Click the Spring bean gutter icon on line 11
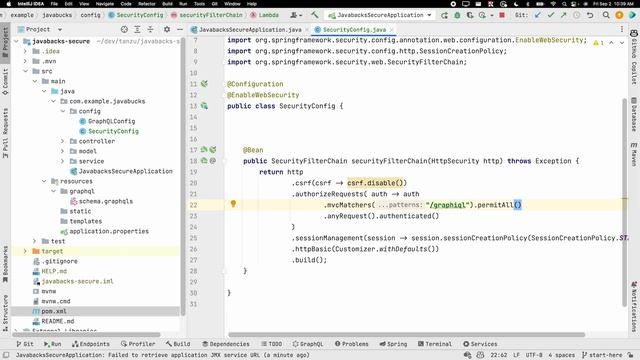 [x=204, y=84]
